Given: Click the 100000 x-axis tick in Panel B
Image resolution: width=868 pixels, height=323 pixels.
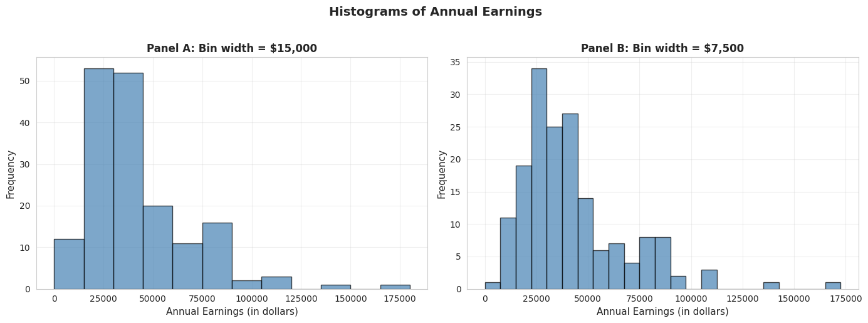Looking at the screenshot, I should [x=691, y=299].
